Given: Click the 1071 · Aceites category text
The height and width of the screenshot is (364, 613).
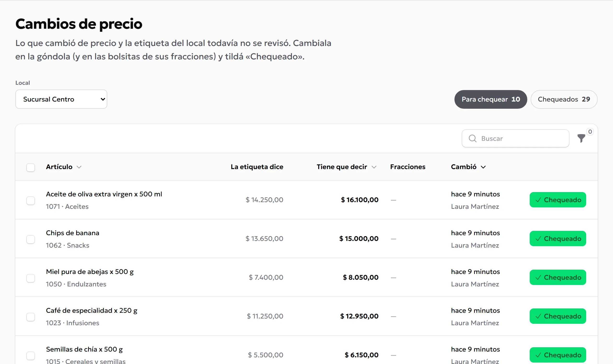Looking at the screenshot, I should 67,206.
